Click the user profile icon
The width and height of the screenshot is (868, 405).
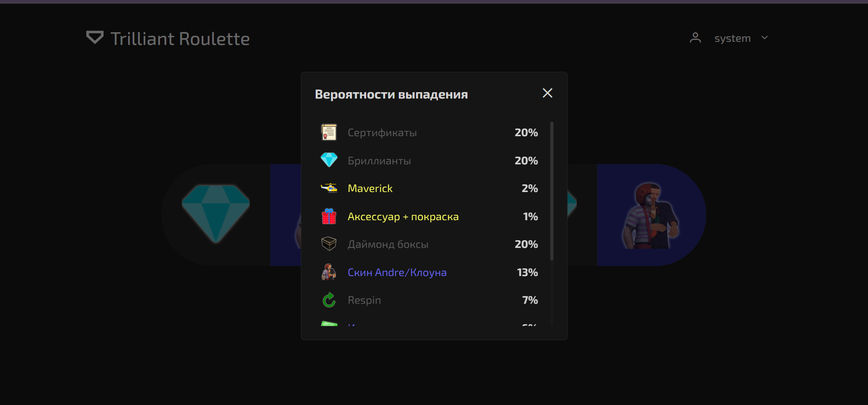(x=695, y=38)
